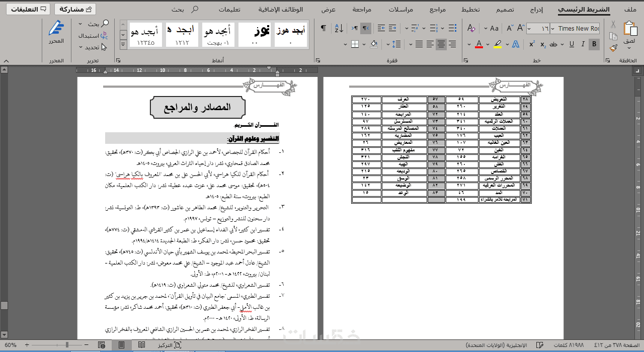This screenshot has height=352, width=644.
Task: Open the File (ملف) tab
Action: [629, 10]
